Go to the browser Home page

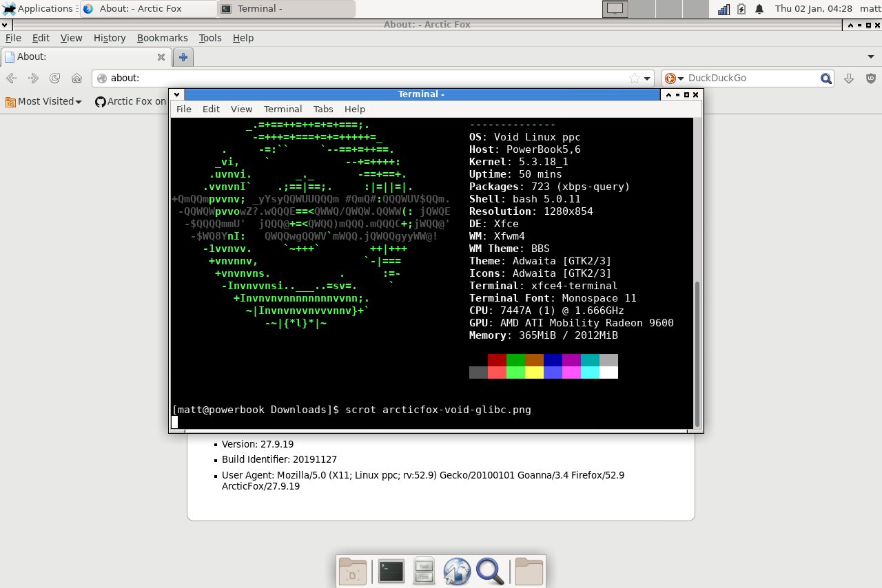pos(77,78)
